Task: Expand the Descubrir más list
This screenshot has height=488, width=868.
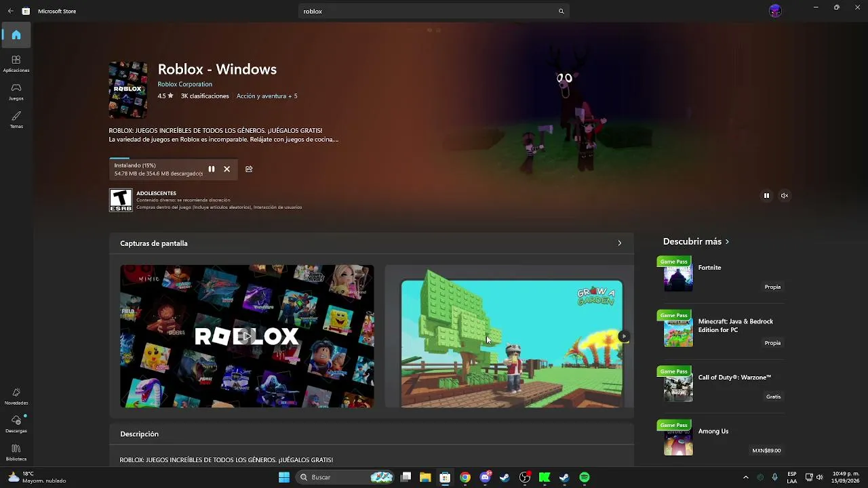Action: [x=696, y=241]
